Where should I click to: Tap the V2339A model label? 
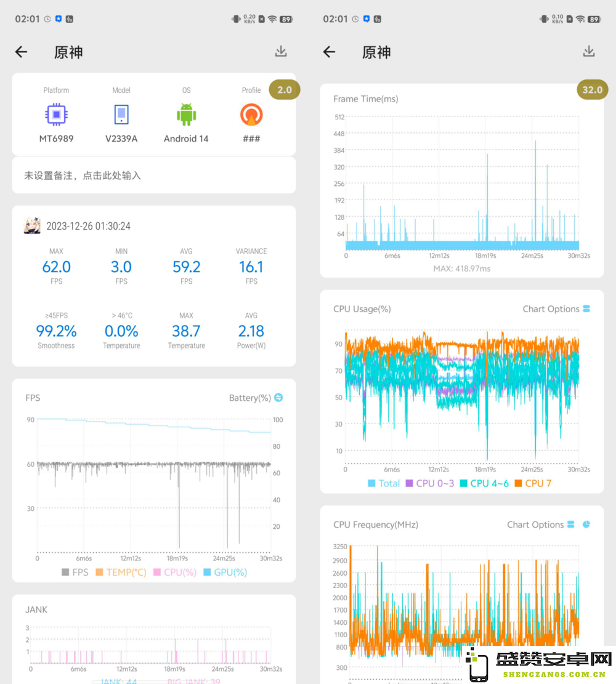click(121, 139)
